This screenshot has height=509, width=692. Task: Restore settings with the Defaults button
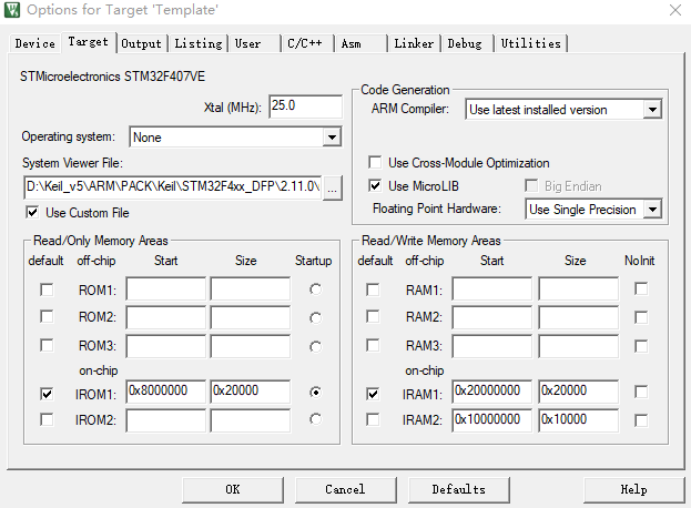coord(459,490)
